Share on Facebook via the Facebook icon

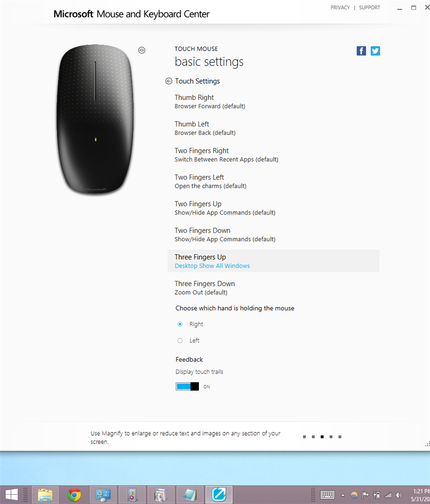(361, 51)
